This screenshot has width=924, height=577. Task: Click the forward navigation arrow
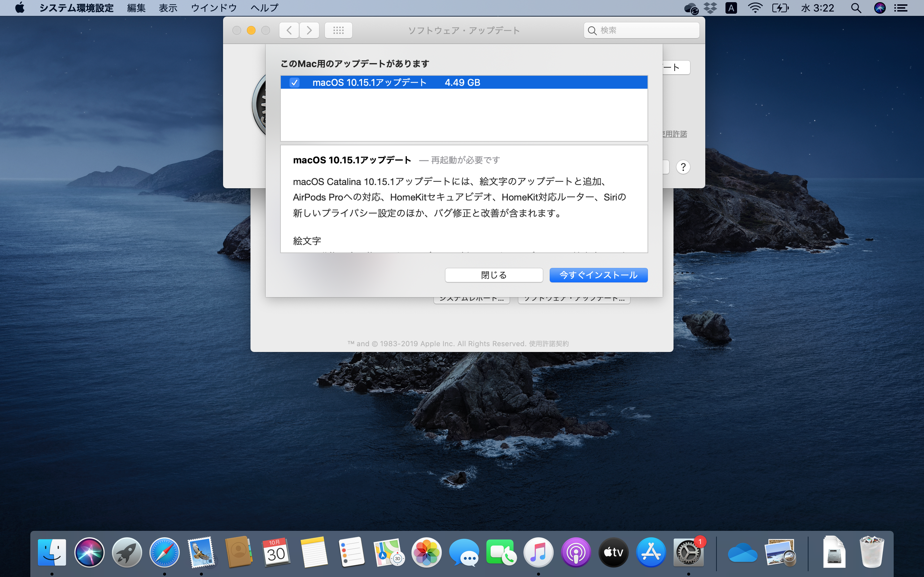pyautogui.click(x=309, y=30)
